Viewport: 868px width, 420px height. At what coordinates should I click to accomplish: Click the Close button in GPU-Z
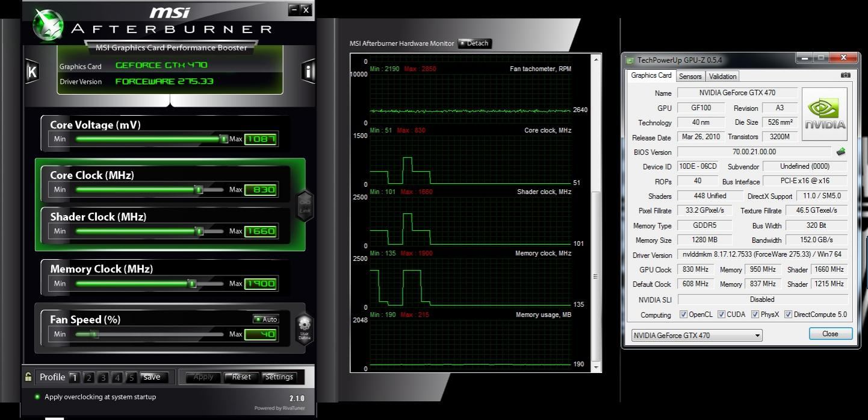coord(830,334)
